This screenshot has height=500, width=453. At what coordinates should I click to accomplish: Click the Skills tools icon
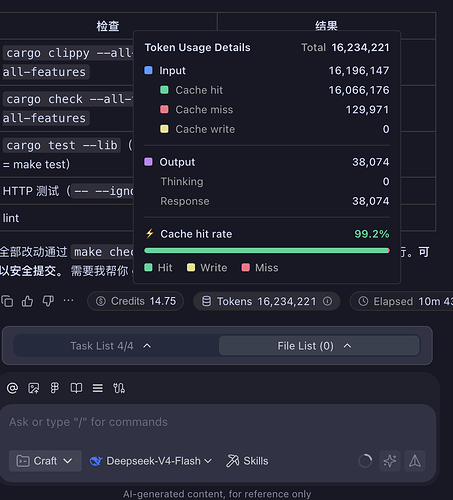click(233, 461)
